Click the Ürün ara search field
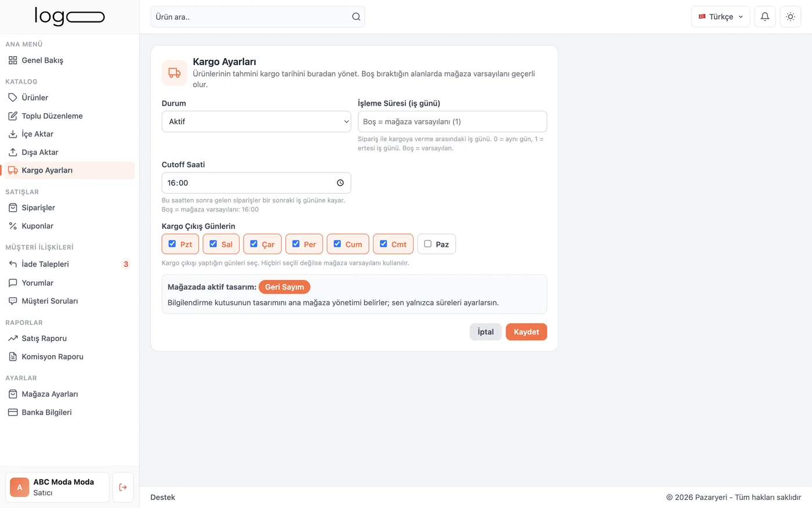 coord(258,17)
